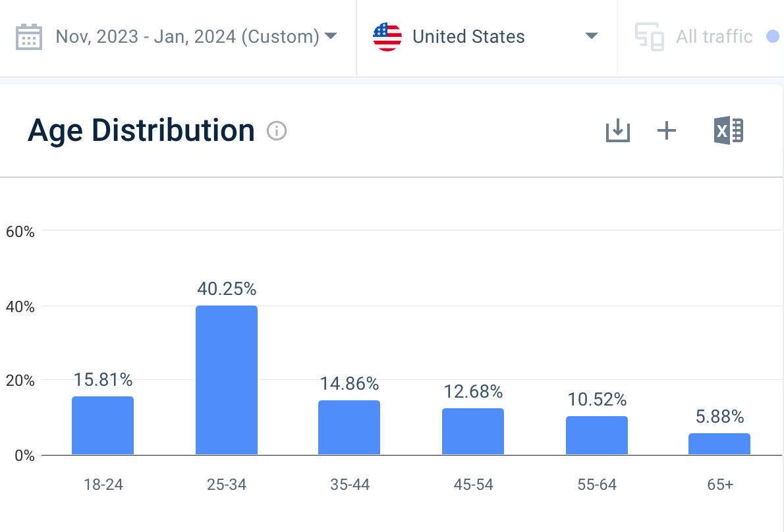Open the info tooltip beside Age Distribution

[277, 131]
